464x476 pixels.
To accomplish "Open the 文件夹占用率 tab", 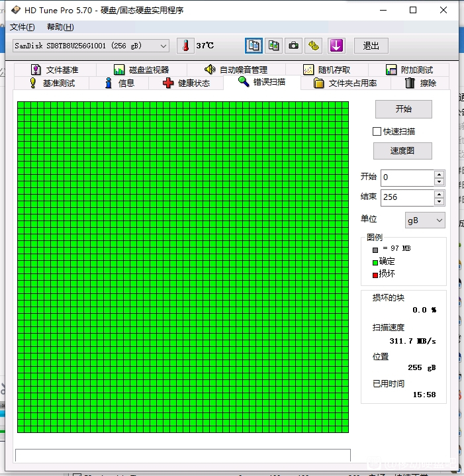I will pyautogui.click(x=346, y=83).
